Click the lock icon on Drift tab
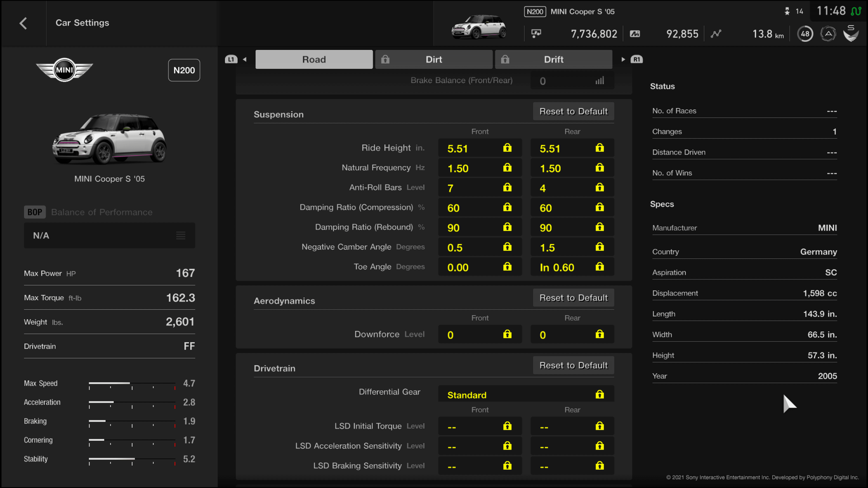The image size is (868, 488). click(505, 59)
